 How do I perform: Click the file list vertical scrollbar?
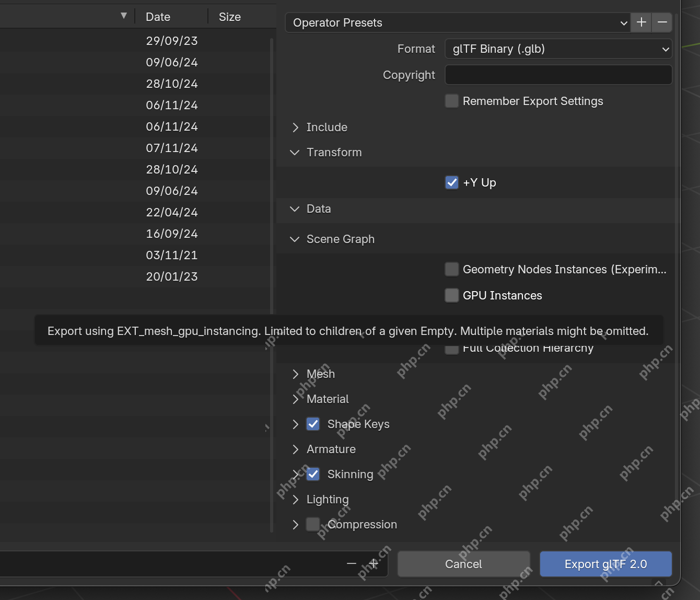(272, 285)
